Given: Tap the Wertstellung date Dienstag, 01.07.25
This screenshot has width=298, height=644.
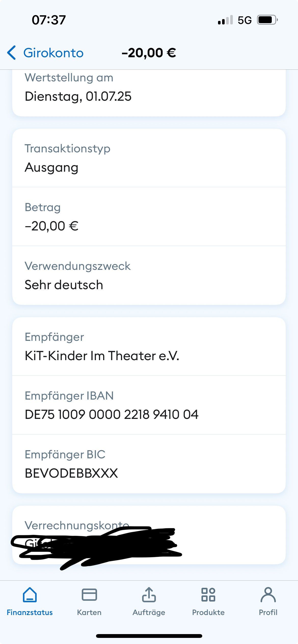Looking at the screenshot, I should [x=78, y=96].
